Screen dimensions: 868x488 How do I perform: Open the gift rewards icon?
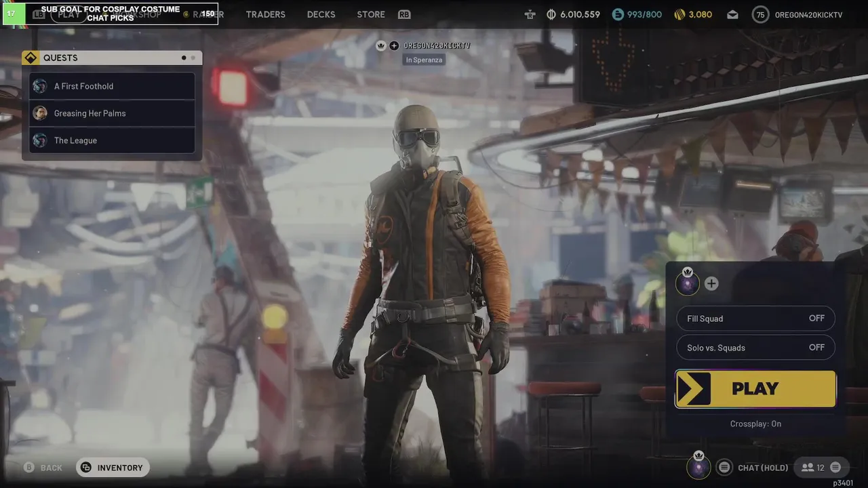coord(530,14)
